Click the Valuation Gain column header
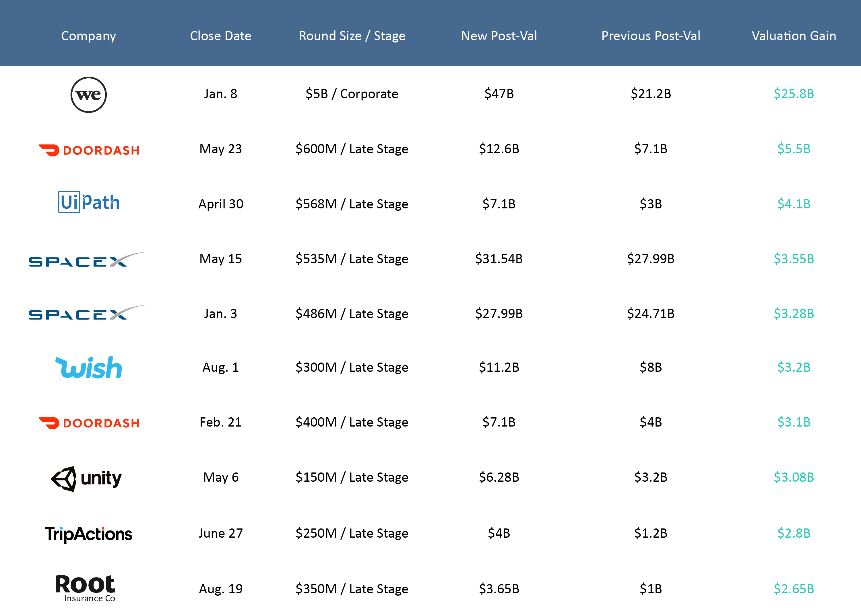Screen dimensions: 861x616 pyautogui.click(x=794, y=36)
